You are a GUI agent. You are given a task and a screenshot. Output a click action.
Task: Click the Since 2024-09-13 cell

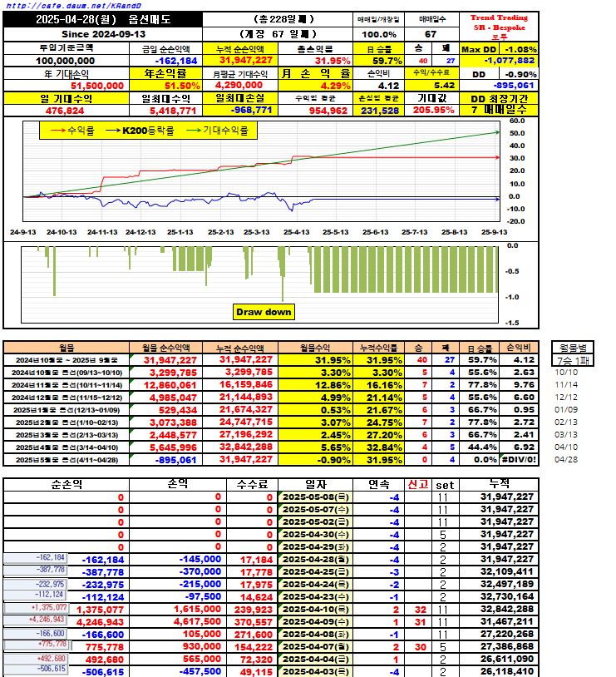click(x=103, y=34)
